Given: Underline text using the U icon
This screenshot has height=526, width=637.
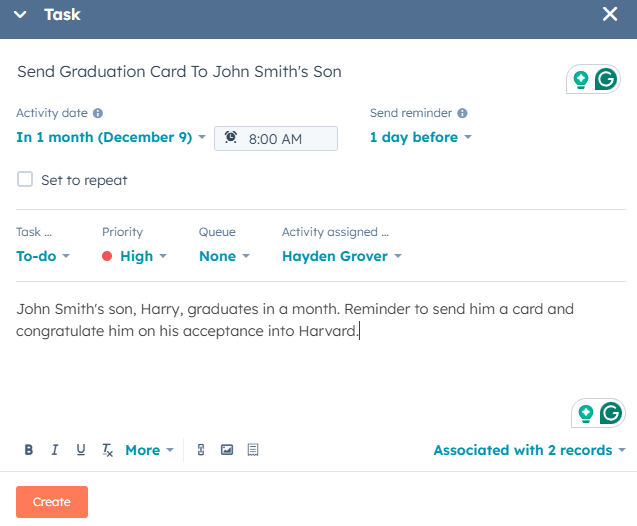Looking at the screenshot, I should (x=81, y=450).
